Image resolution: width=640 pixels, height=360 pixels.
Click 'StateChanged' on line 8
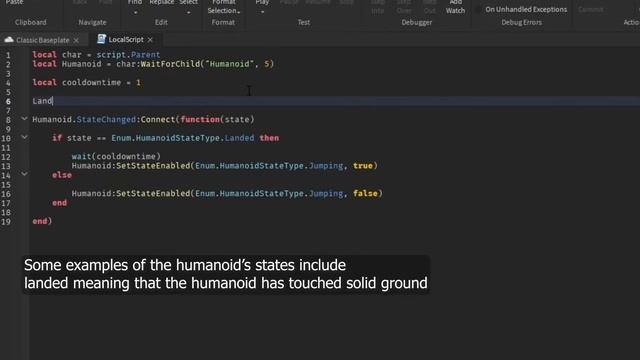[x=106, y=119]
